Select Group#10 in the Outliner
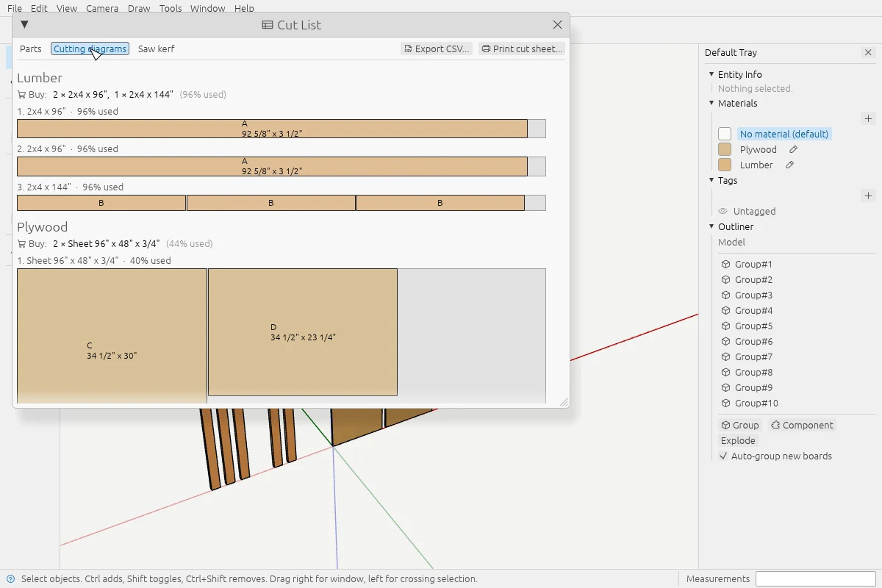 click(756, 404)
